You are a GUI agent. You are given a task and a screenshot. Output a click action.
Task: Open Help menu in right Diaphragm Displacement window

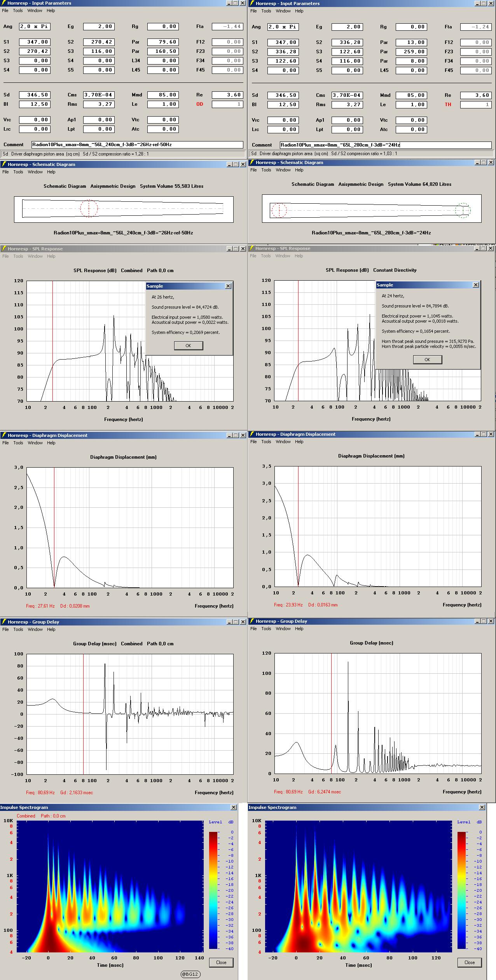click(x=299, y=442)
